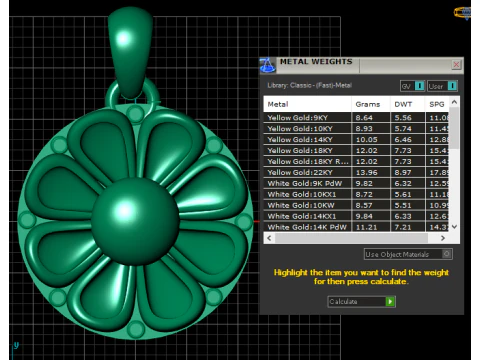Click the table scroll down arrow
480x360 pixels.
tap(454, 227)
